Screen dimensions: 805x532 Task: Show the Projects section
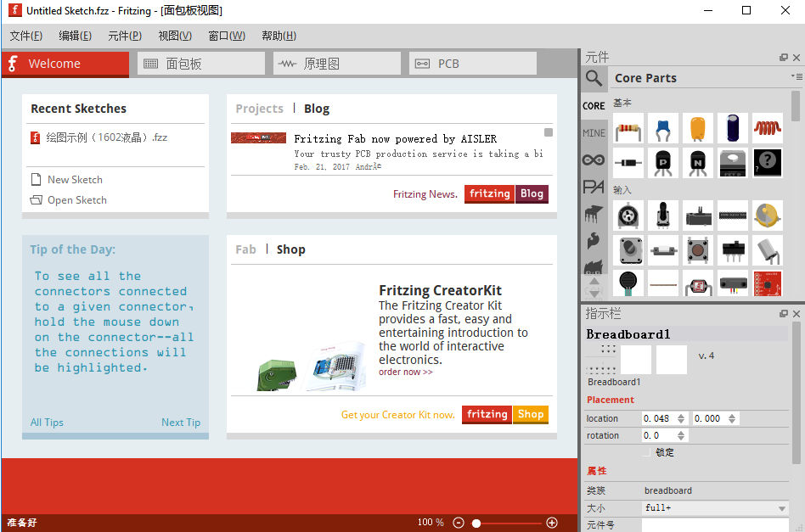pos(259,109)
